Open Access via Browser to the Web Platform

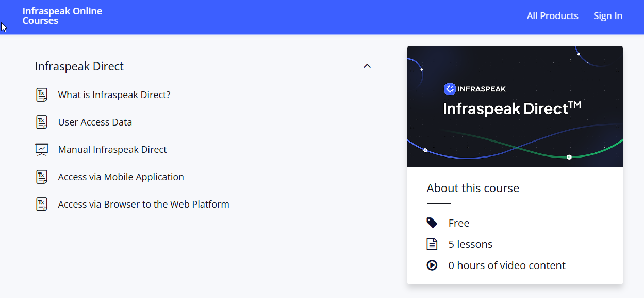[143, 205]
